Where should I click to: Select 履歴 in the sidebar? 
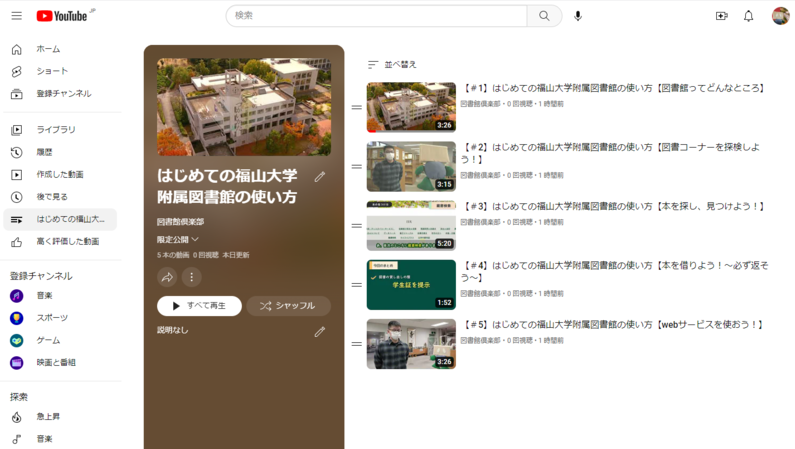(44, 153)
